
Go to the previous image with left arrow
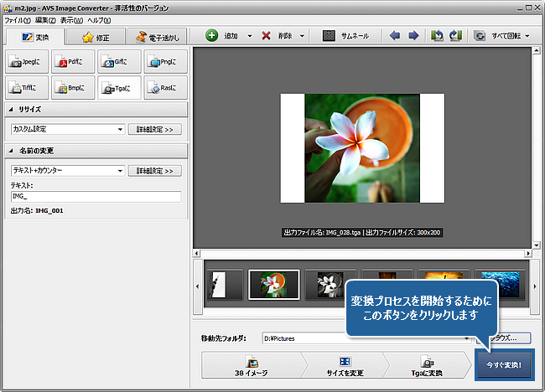pyautogui.click(x=396, y=36)
